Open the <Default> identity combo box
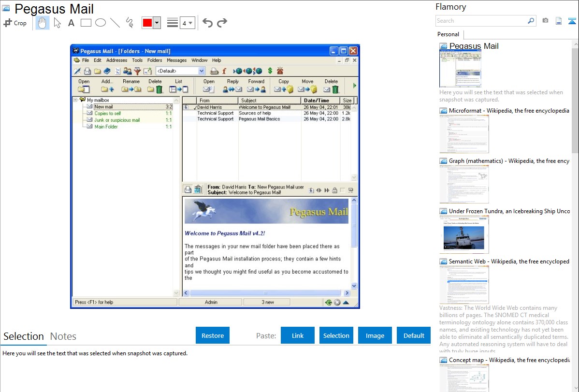Screen dimensions: 579x392 coord(180,71)
